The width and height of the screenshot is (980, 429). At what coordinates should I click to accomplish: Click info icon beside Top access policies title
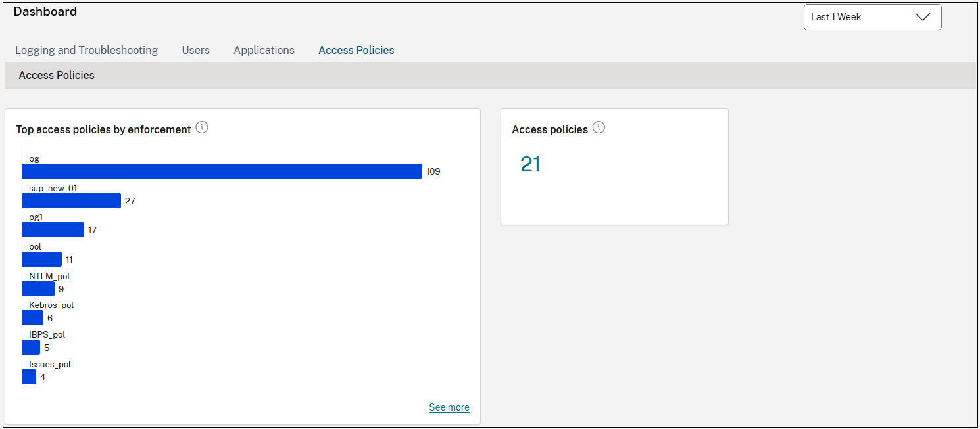click(202, 127)
